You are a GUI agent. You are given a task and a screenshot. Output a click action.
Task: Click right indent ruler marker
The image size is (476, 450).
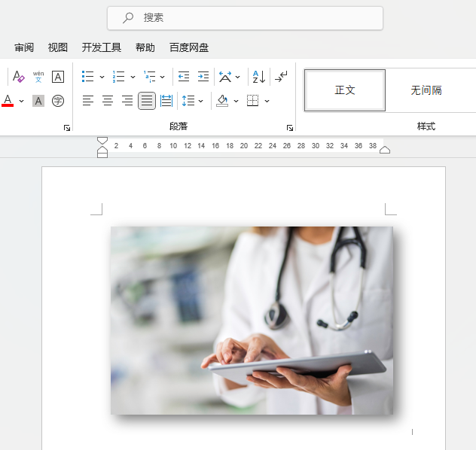(385, 150)
